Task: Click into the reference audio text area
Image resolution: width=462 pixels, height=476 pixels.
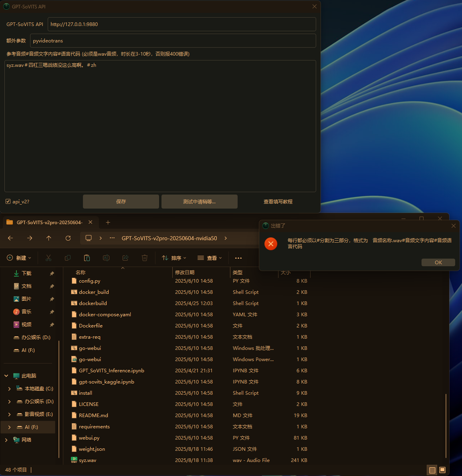Action: [x=160, y=126]
